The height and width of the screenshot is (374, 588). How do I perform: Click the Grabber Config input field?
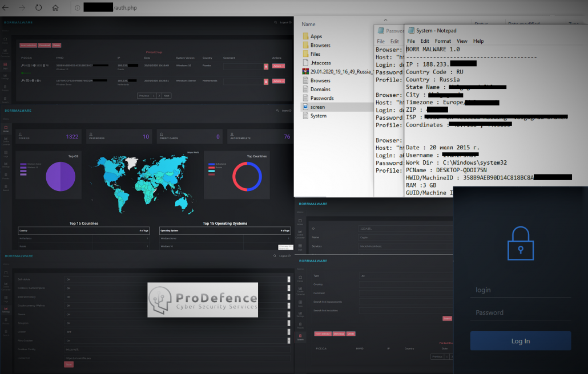pyautogui.click(x=178, y=349)
